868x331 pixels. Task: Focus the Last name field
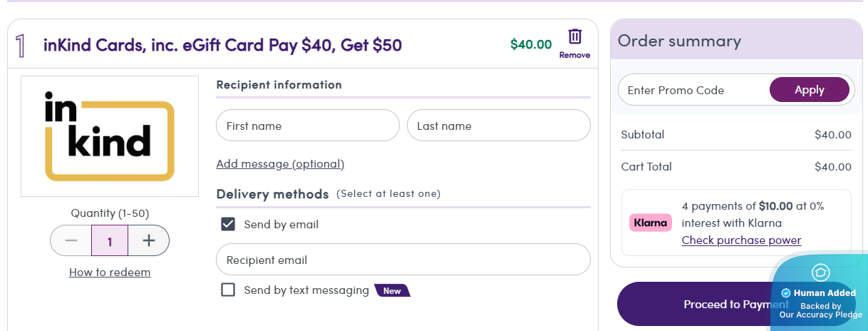[x=498, y=126]
